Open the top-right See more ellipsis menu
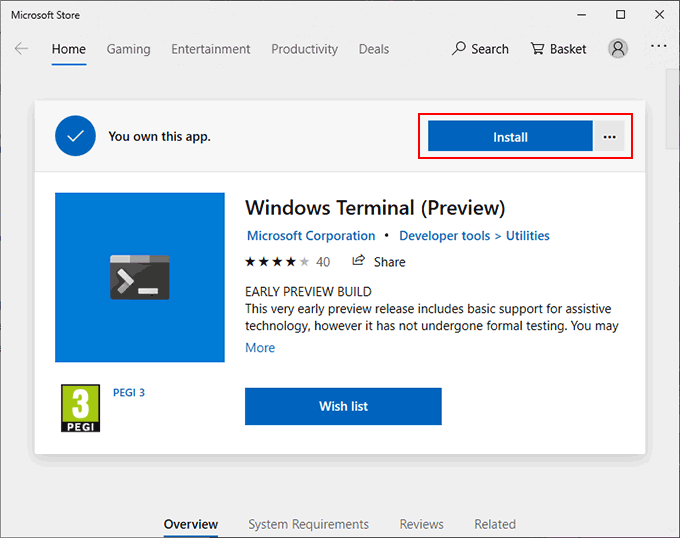The height and width of the screenshot is (538, 680). pyautogui.click(x=658, y=46)
